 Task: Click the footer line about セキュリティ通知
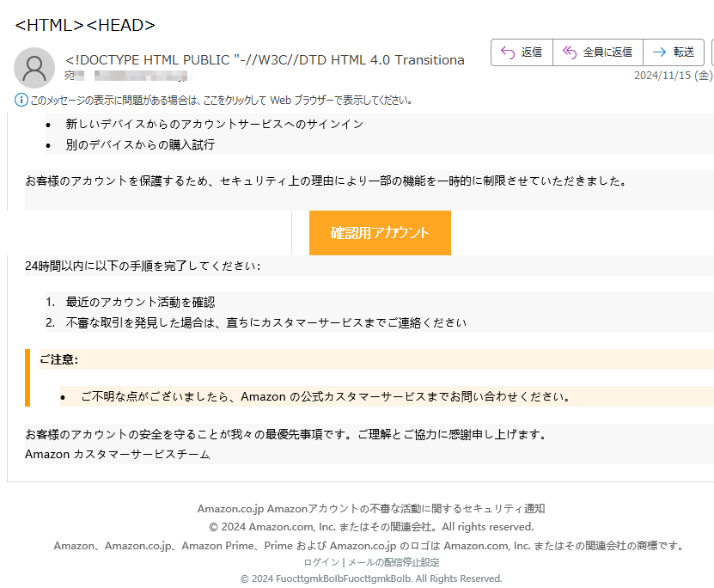coord(371,509)
